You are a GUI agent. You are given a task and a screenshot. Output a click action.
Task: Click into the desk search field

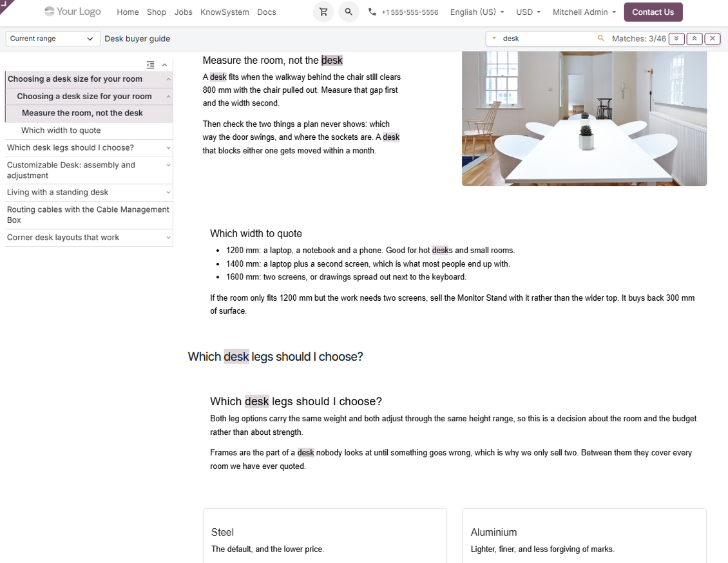[x=548, y=39]
